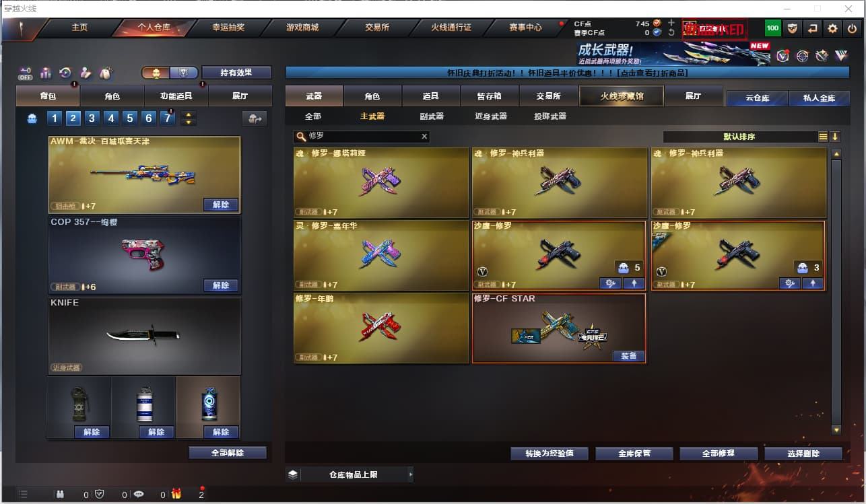This screenshot has width=866, height=504.
Task: Click the 全部解除 unequip all button
Action: coord(228,453)
